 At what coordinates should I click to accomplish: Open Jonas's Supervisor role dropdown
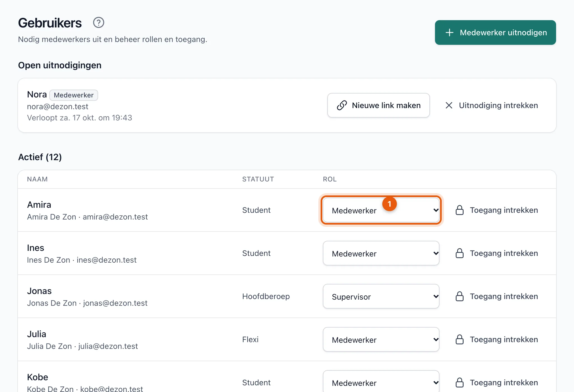[381, 296]
